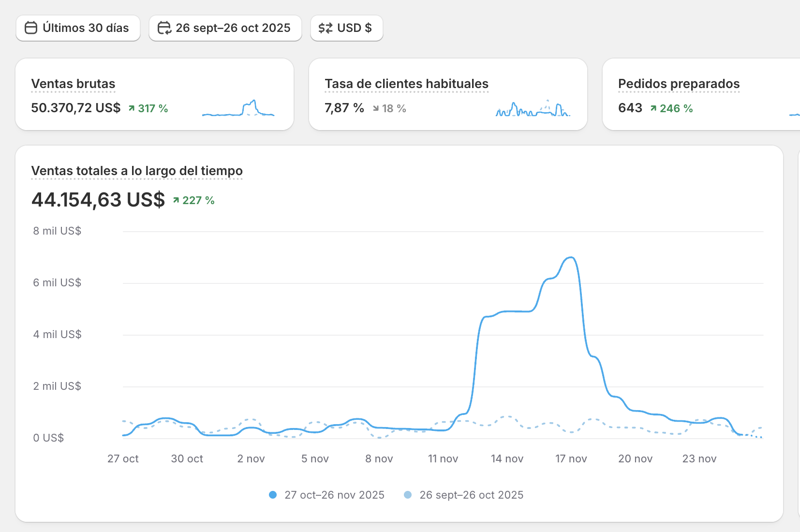Image resolution: width=800 pixels, height=532 pixels.
Task: Toggle the 27 oct–26 nov 2025 legend series
Action: pos(326,495)
